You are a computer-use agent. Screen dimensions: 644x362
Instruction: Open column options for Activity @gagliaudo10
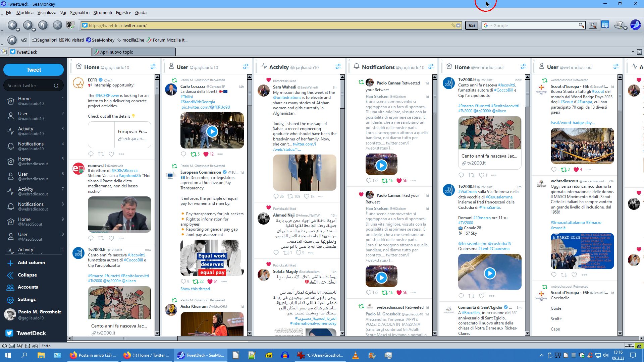(x=338, y=67)
